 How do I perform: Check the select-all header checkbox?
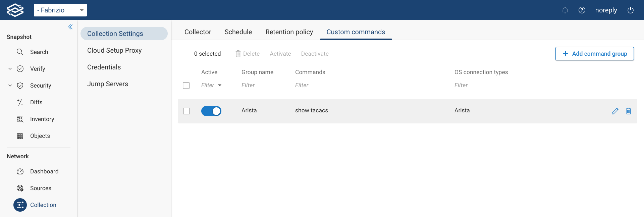pos(186,86)
